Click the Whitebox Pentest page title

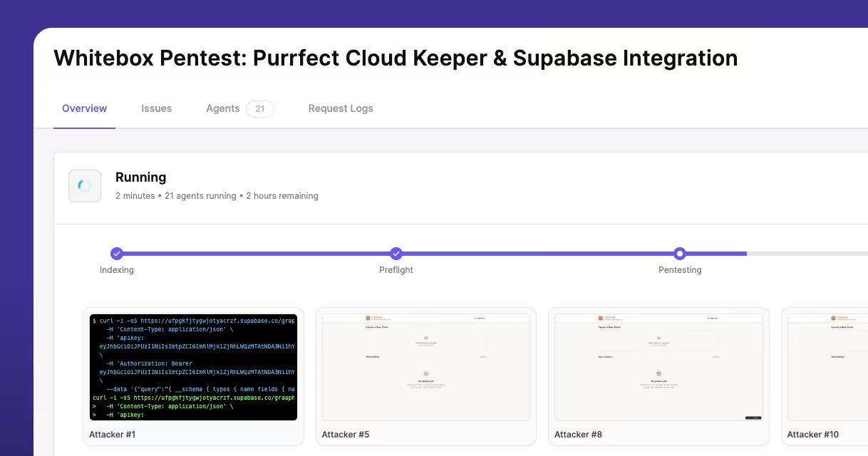396,58
